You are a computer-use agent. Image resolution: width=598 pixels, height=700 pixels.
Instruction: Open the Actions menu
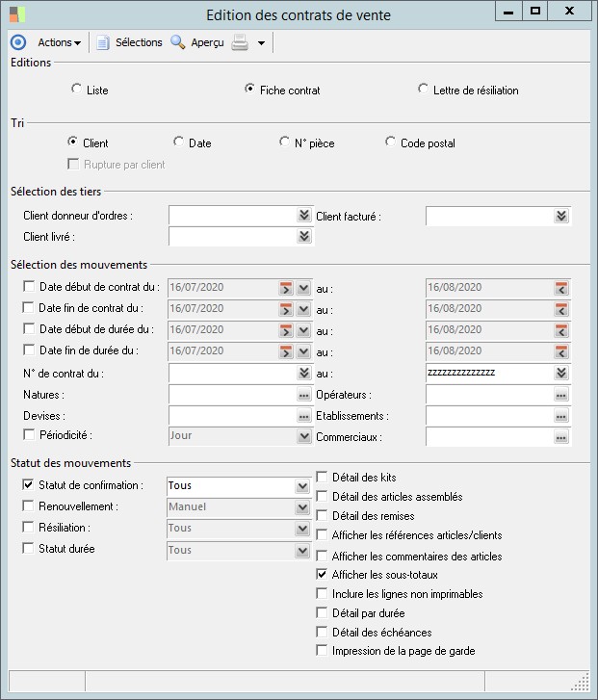point(59,42)
